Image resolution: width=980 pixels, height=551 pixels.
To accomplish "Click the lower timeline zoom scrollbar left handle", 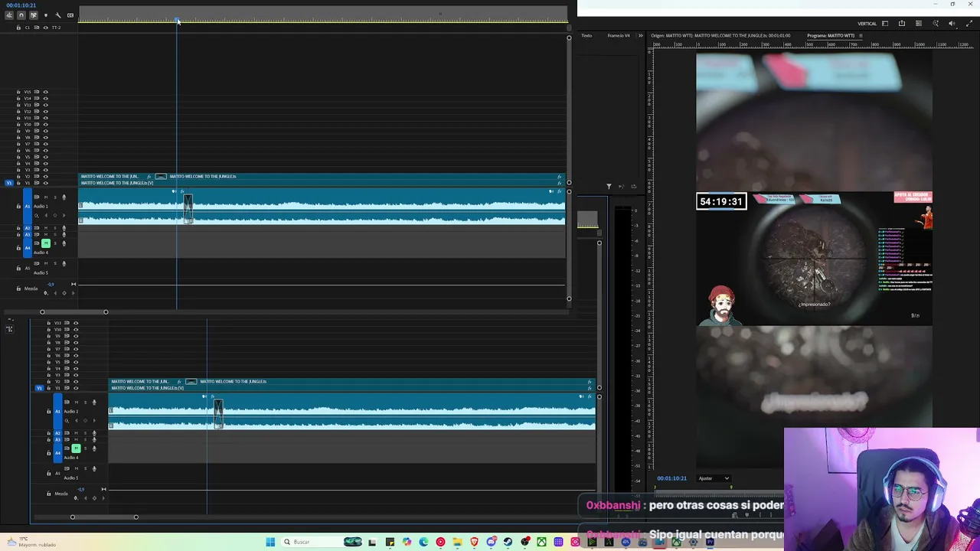I will tap(73, 517).
